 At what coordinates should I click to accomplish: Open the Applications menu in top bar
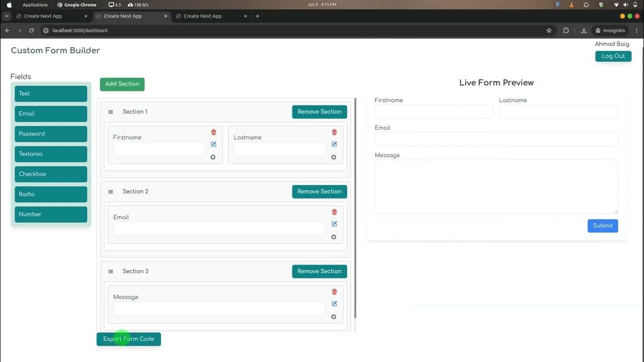pos(35,5)
